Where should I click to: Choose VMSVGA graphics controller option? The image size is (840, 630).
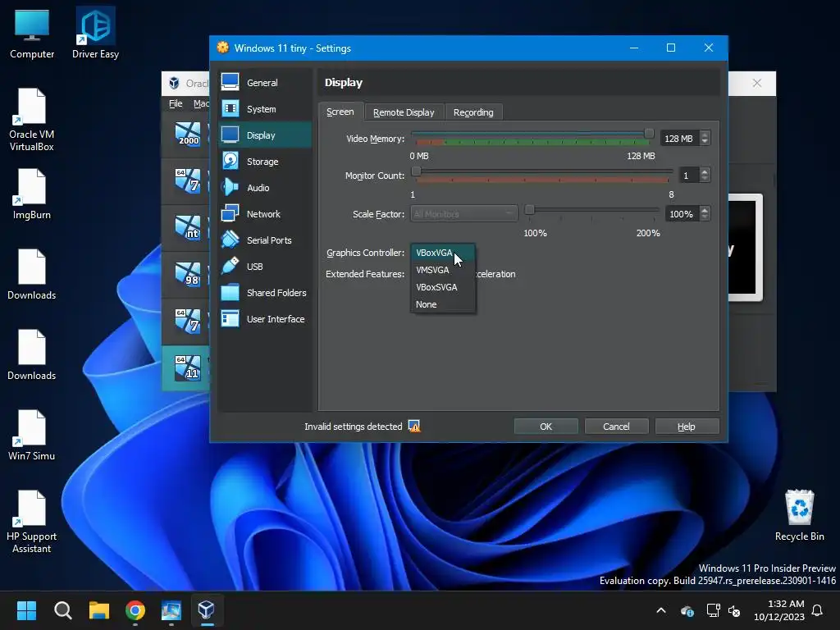tap(443, 269)
